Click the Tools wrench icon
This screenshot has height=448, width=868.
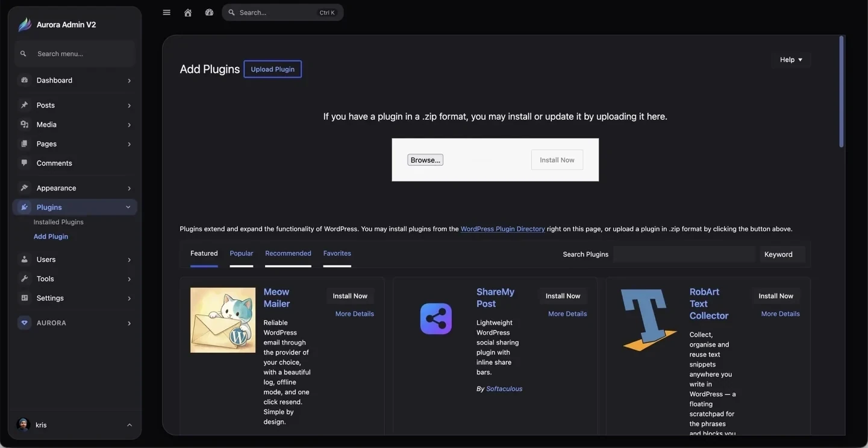tap(24, 279)
